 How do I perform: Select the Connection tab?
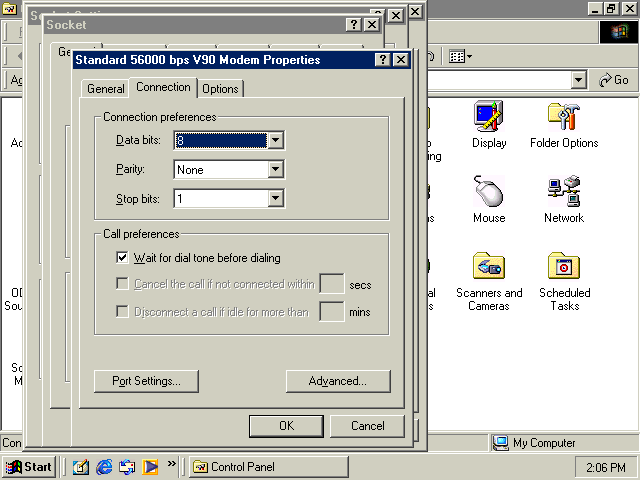163,87
